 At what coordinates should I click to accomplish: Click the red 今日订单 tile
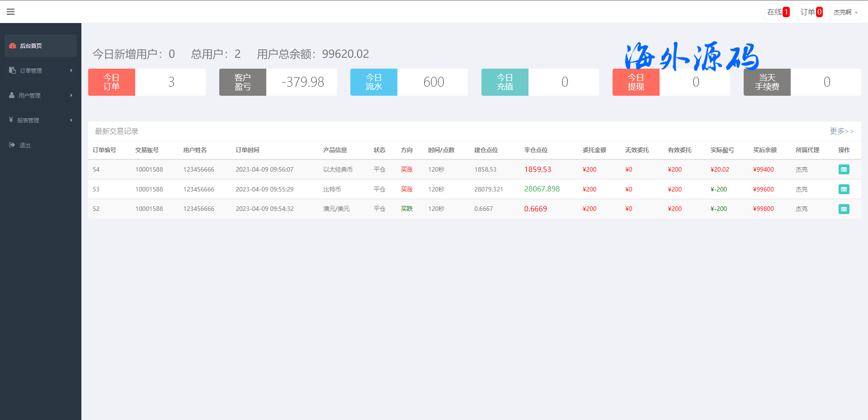coord(112,82)
